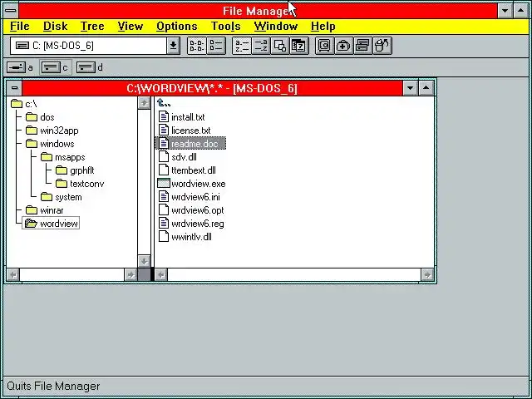The image size is (532, 399).
Task: Minimize the C:\WORDVIEW child window
Action: tap(410, 88)
